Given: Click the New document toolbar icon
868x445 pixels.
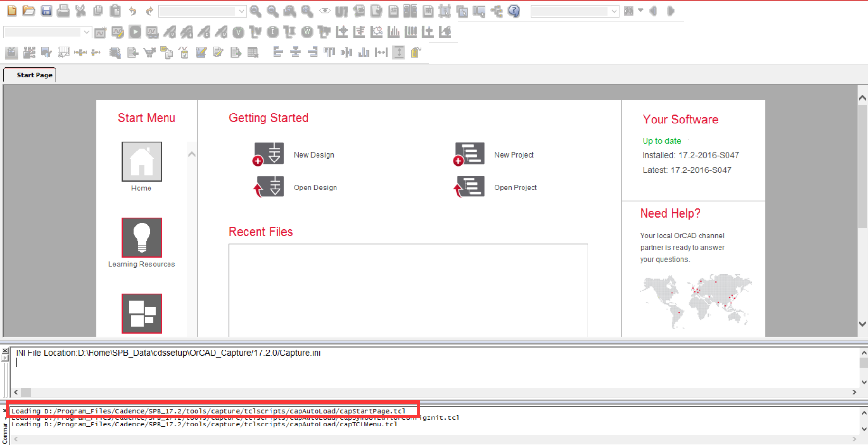Looking at the screenshot, I should click(11, 10).
